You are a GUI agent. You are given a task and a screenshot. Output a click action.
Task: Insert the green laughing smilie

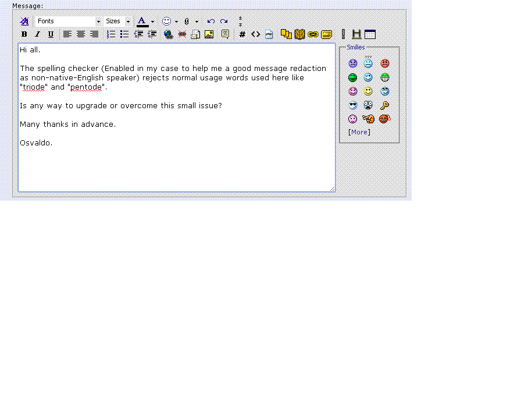coord(352,77)
